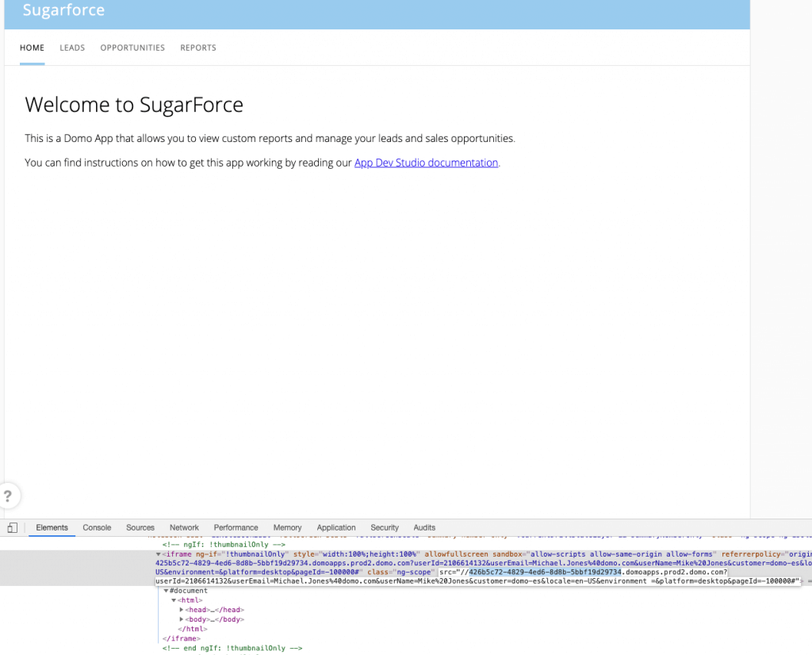The width and height of the screenshot is (812, 655).
Task: Switch to the Performance tab in DevTools
Action: tap(236, 527)
